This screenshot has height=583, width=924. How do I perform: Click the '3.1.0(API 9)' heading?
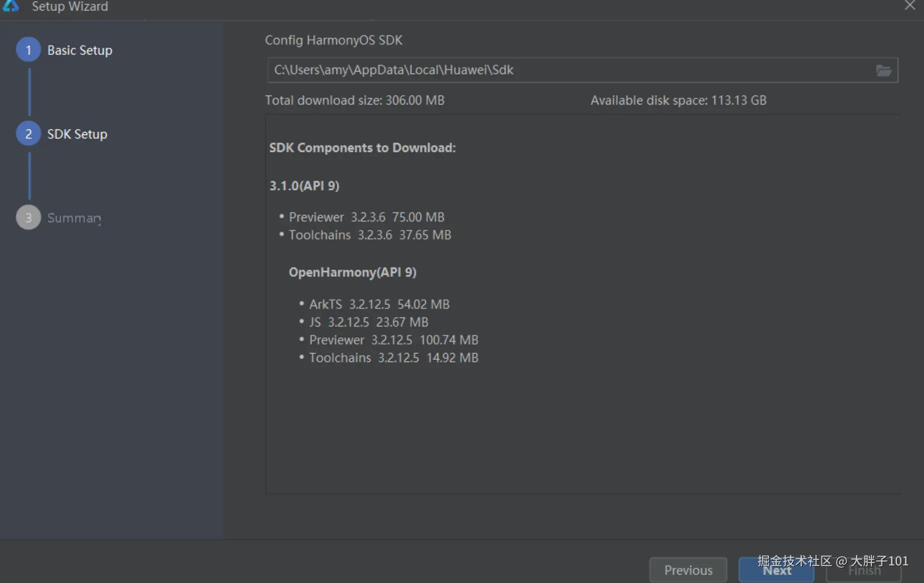(304, 186)
